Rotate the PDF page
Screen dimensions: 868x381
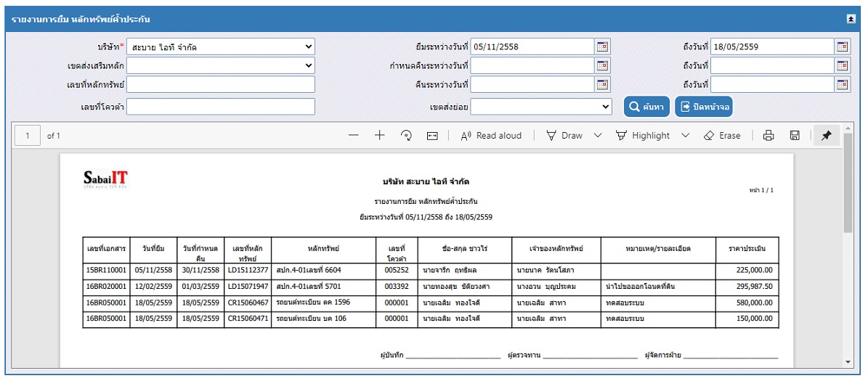(406, 136)
